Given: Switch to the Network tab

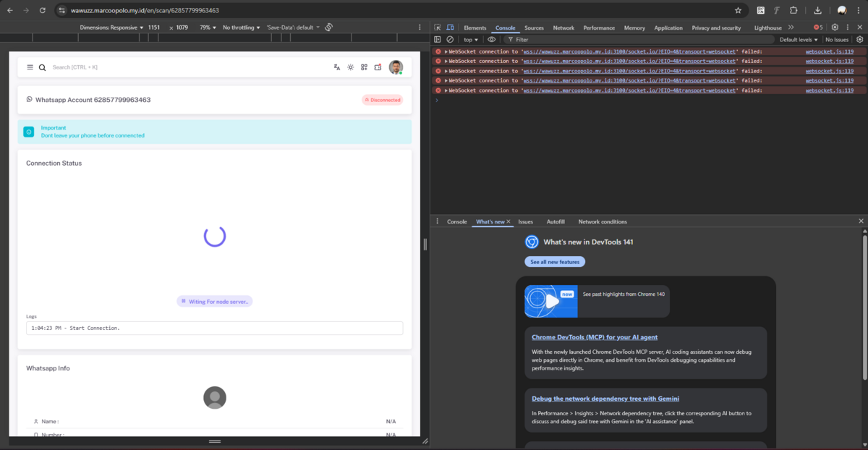Looking at the screenshot, I should click(563, 27).
